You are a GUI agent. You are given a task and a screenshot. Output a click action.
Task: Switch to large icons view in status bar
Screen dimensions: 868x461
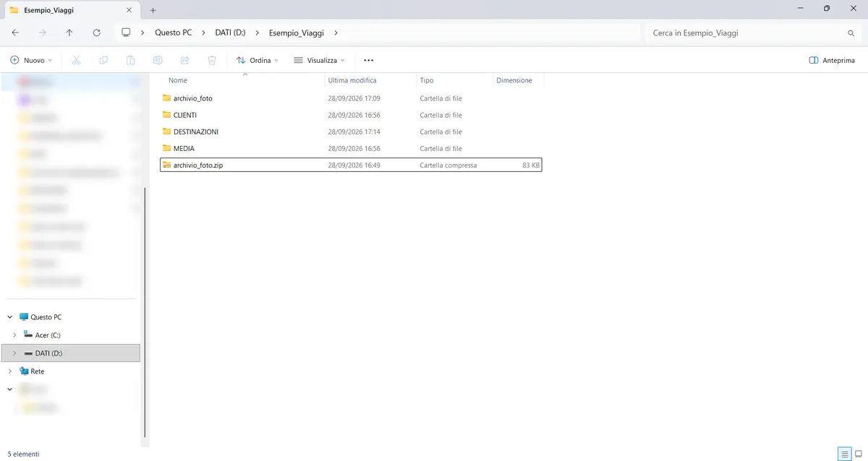(859, 454)
